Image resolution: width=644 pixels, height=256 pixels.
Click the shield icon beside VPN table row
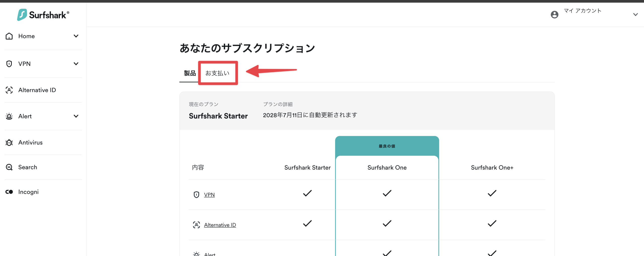(x=196, y=195)
